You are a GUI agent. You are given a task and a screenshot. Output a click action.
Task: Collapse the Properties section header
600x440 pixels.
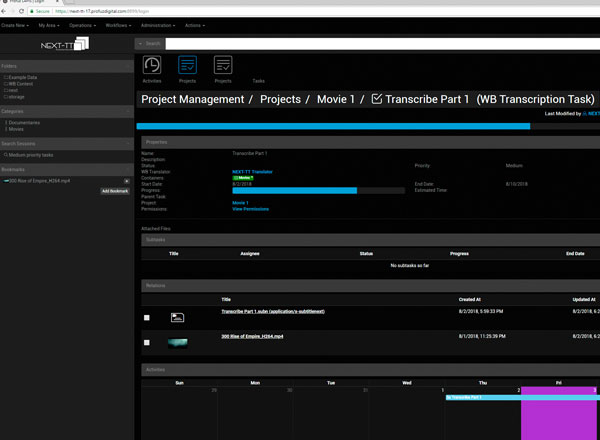click(x=370, y=142)
